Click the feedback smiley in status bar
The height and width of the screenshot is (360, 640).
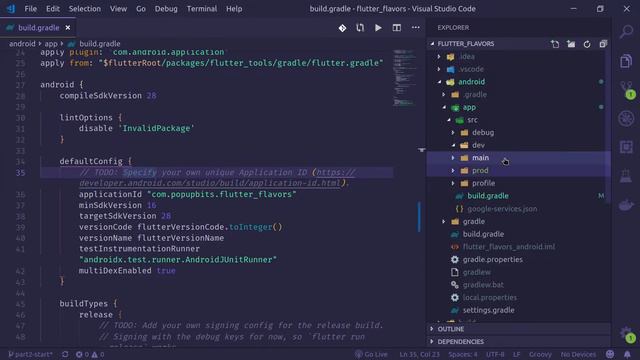tap(610, 354)
